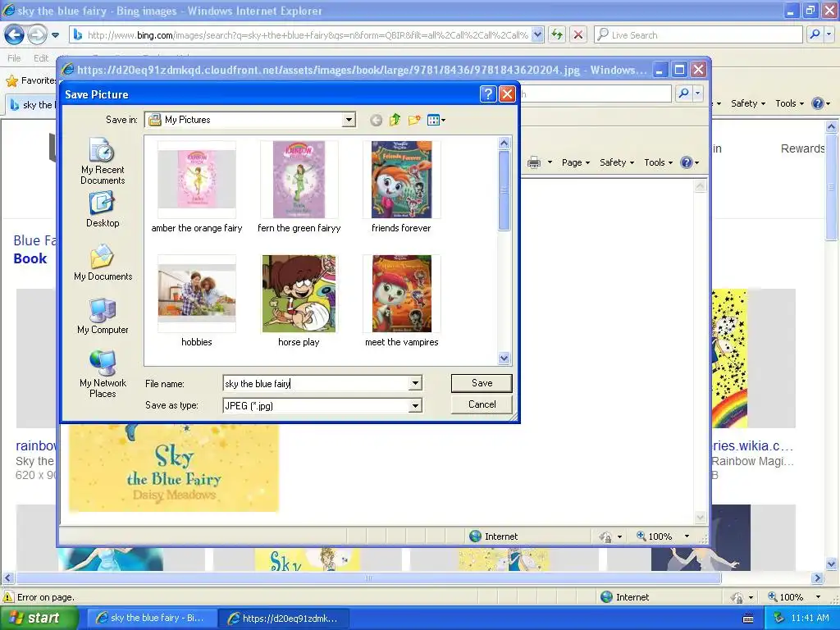Click the Stop button in main IE
This screenshot has width=840, height=630.
coord(578,34)
